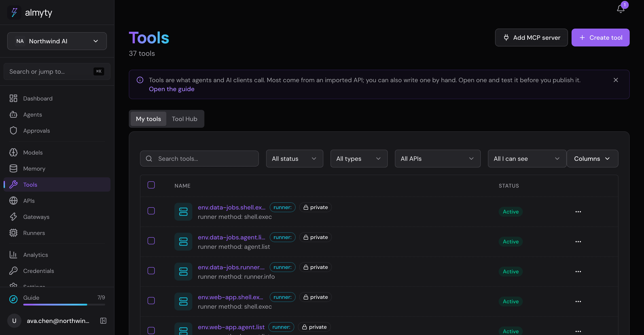
Task: Check the env.data-jobs.shell.ex… row checkbox
Action: [x=151, y=211]
